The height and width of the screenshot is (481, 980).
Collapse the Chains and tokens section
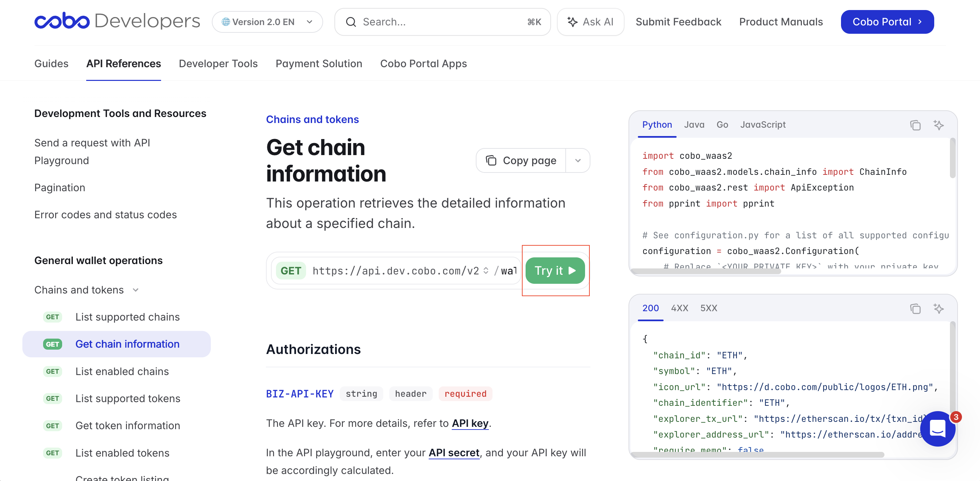[135, 289]
